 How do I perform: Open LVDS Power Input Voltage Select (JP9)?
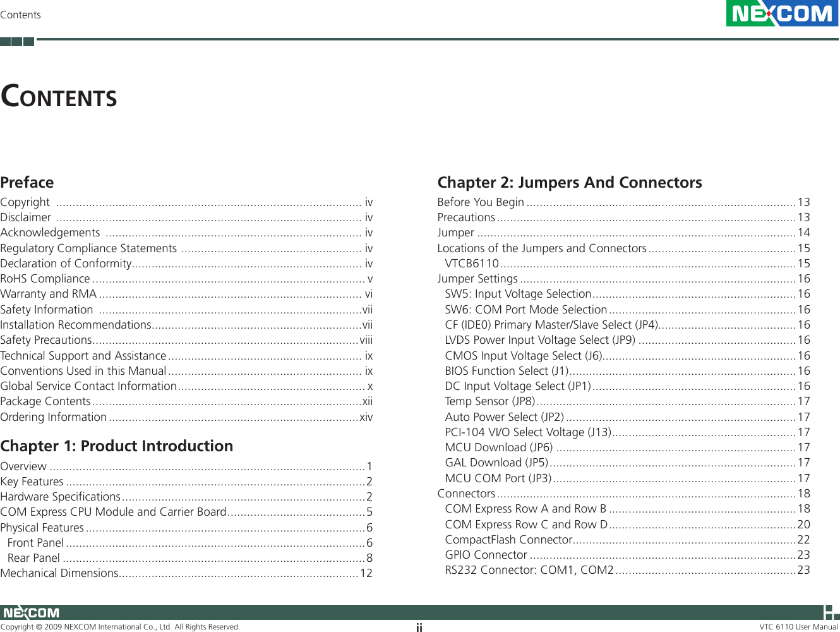[x=628, y=340]
